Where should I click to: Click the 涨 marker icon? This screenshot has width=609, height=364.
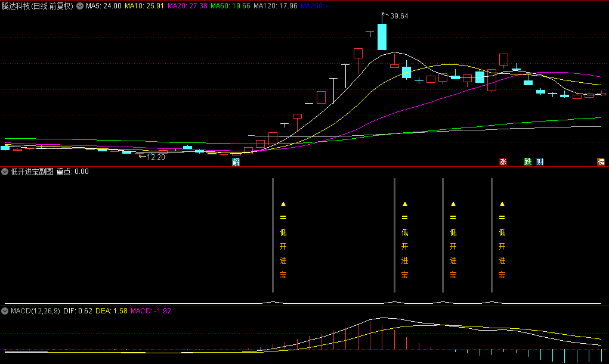tap(503, 162)
